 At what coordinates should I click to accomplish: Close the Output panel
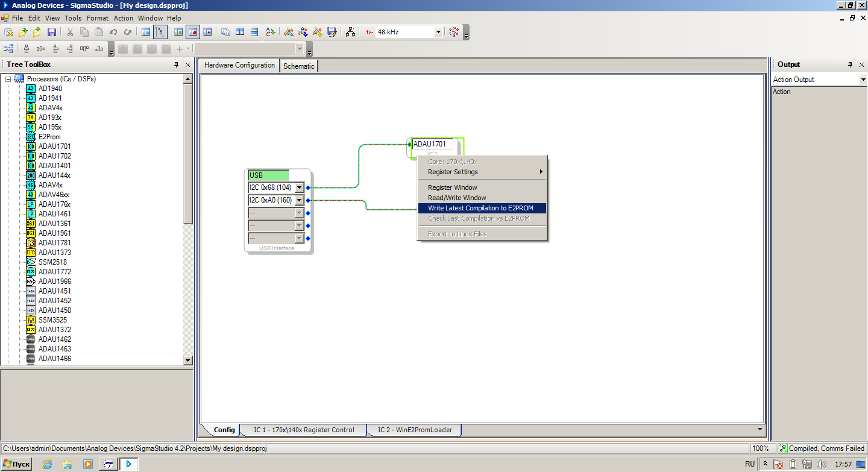point(861,65)
